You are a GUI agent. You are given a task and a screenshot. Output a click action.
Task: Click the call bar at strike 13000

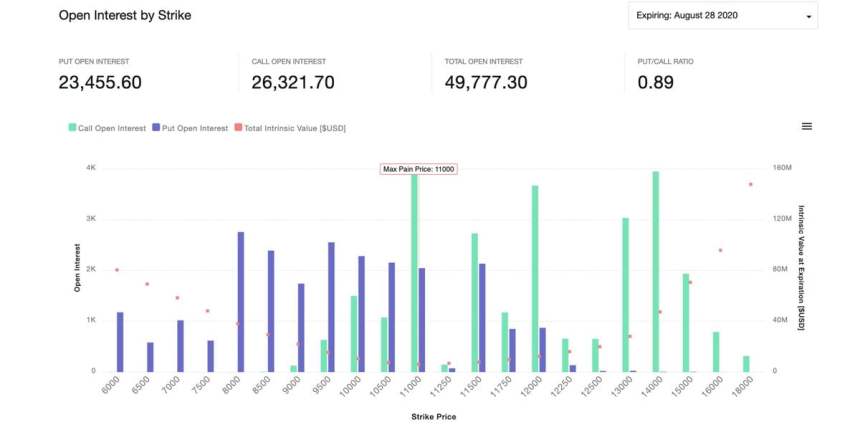coord(625,294)
